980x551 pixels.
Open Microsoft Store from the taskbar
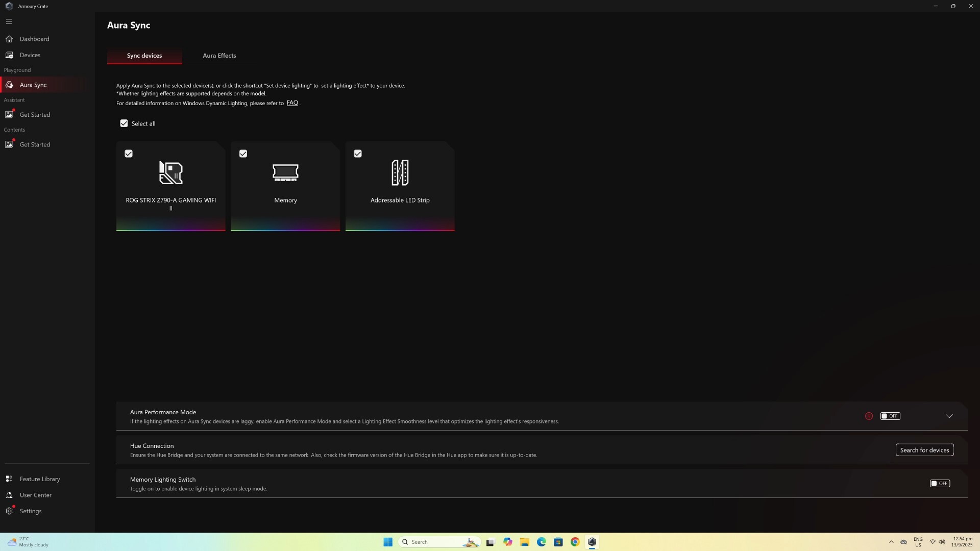point(558,542)
